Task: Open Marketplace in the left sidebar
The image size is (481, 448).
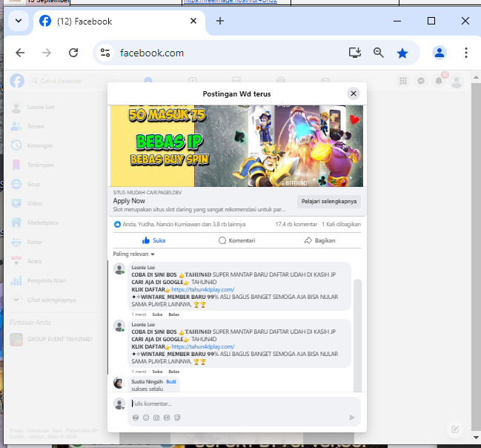Action: pyautogui.click(x=56, y=223)
